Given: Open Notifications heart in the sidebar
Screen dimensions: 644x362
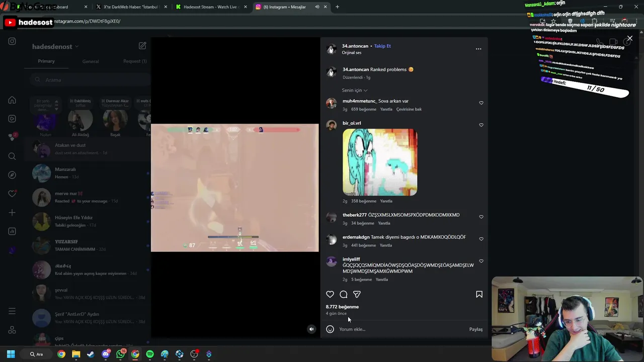Looking at the screenshot, I should tap(12, 194).
